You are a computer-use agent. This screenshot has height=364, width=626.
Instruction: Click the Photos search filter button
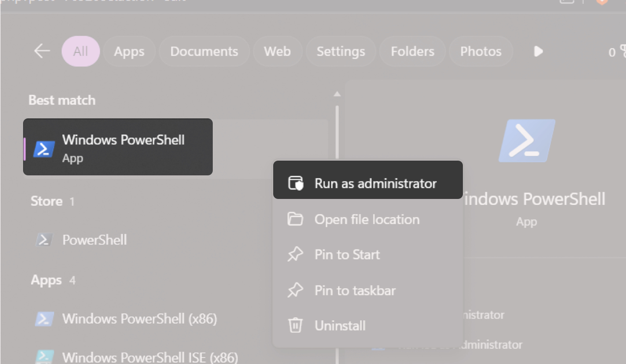tap(480, 51)
